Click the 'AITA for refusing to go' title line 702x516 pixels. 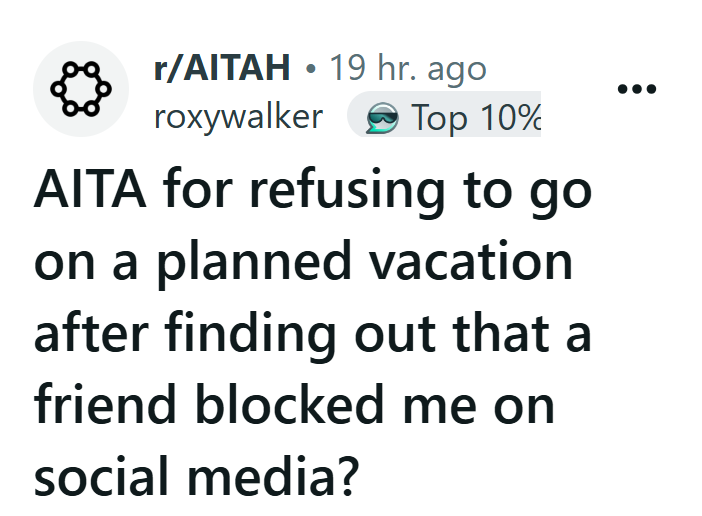point(312,189)
